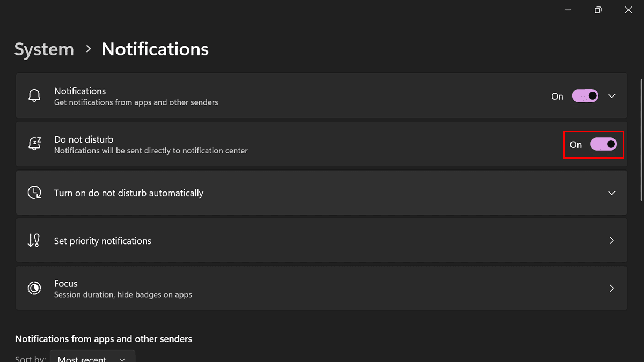Close the Settings window
The width and height of the screenshot is (644, 362).
(x=628, y=10)
